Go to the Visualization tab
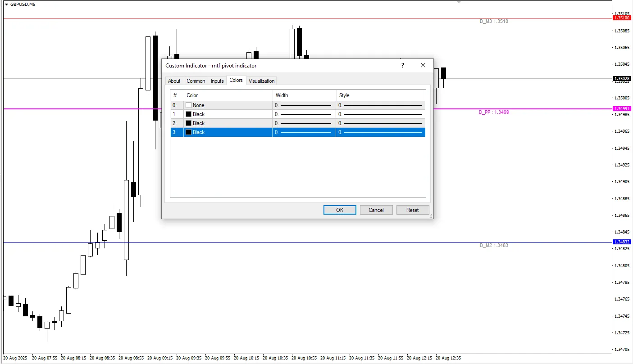 point(261,81)
